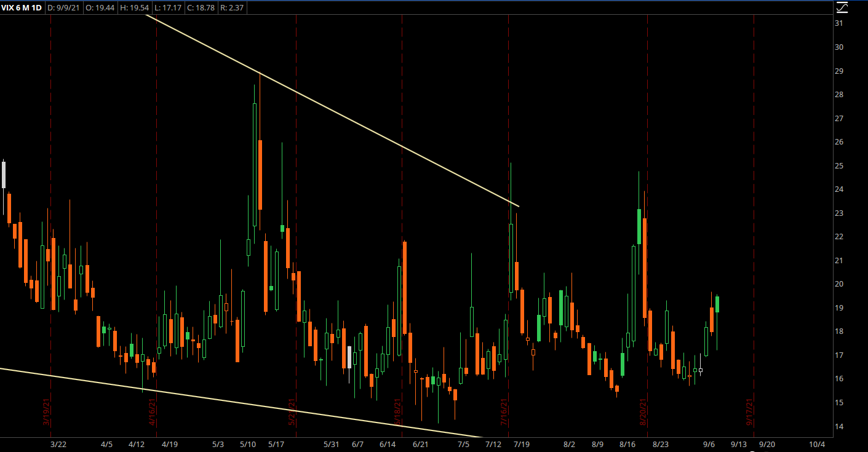Viewport: 868px width, 452px height.
Task: Click the 4/19 date on the time axis
Action: pyautogui.click(x=170, y=444)
